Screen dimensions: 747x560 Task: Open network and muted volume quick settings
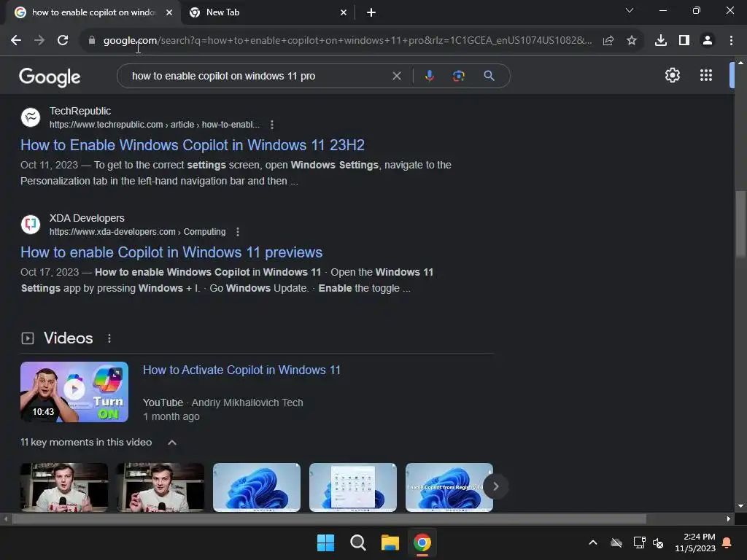click(649, 542)
